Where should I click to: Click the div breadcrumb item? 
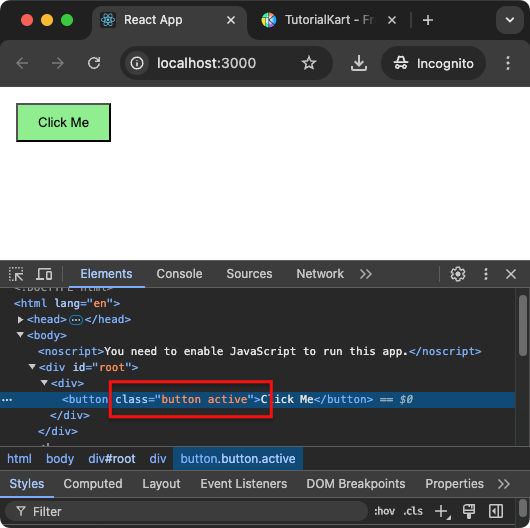point(158,459)
